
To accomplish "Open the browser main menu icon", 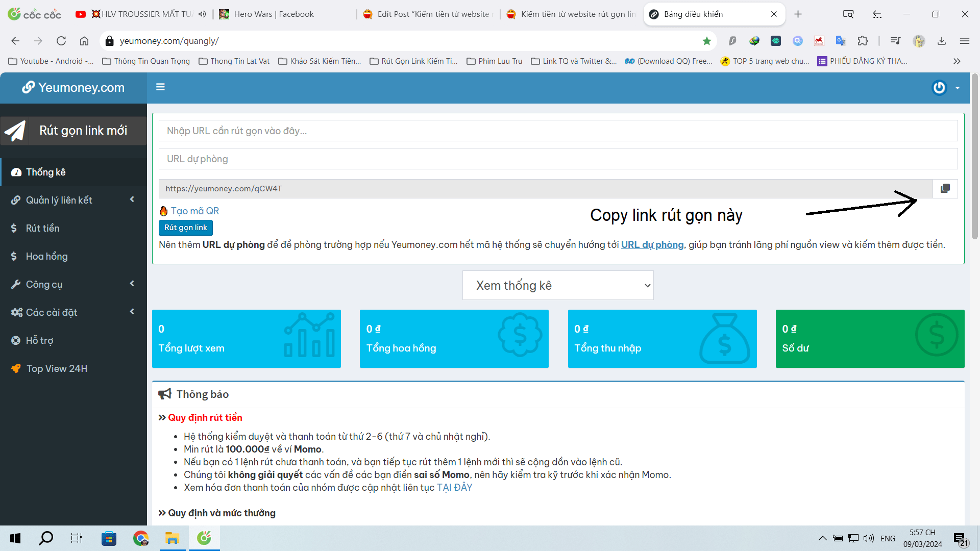I will 964,41.
